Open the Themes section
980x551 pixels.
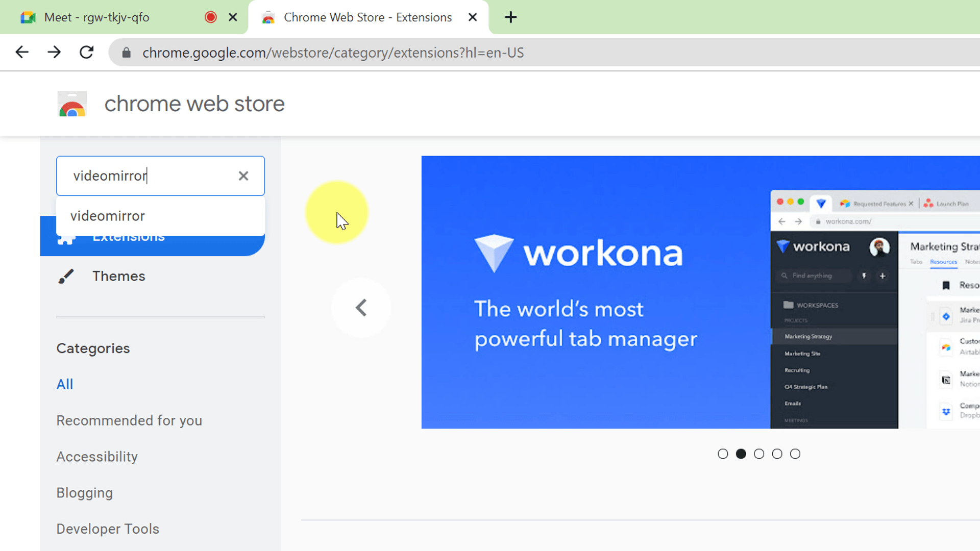[118, 276]
